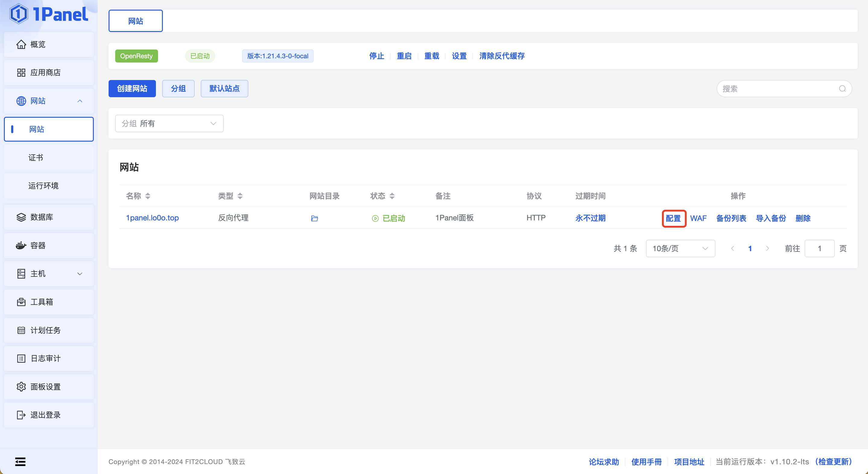Click the 主机 host server icon
868x474 pixels.
(21, 274)
